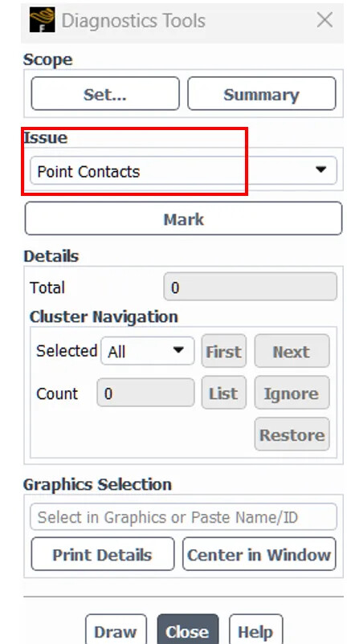This screenshot has width=347, height=644.
Task: Open the Selected All dropdown
Action: click(148, 351)
